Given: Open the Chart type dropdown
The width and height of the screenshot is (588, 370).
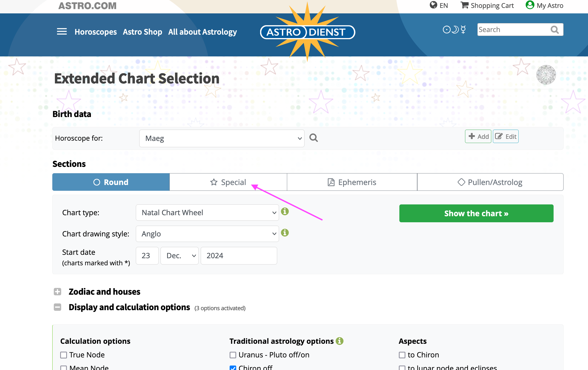Looking at the screenshot, I should (x=207, y=213).
